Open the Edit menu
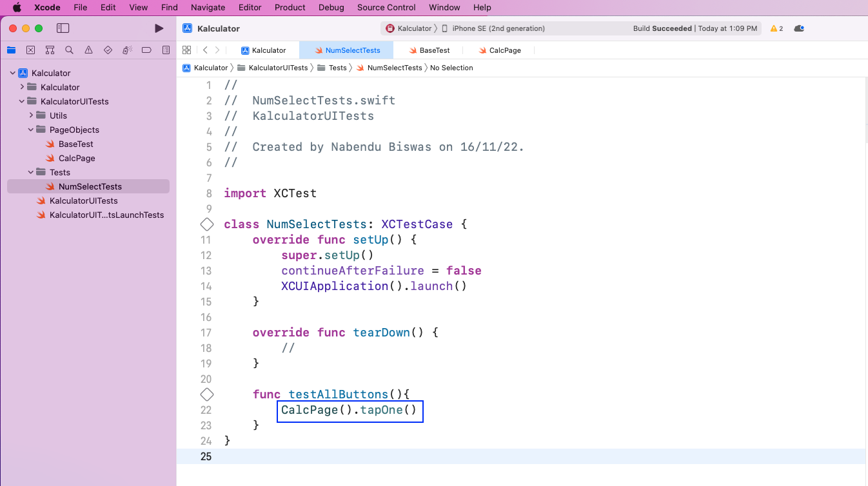This screenshot has height=486, width=868. click(x=108, y=8)
